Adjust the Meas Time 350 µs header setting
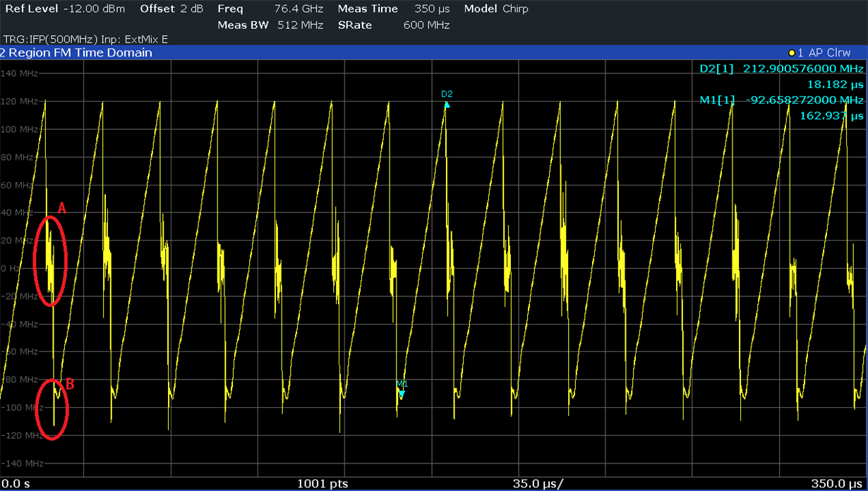The image size is (868, 491). tap(394, 9)
